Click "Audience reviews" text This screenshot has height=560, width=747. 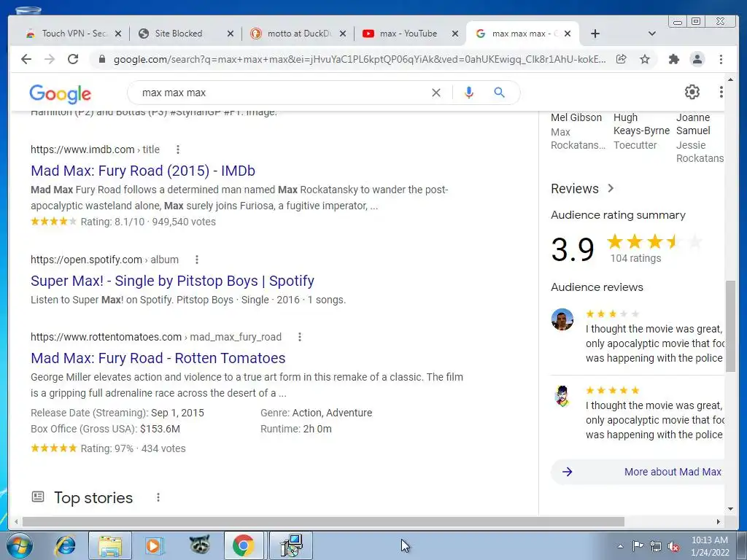click(597, 287)
